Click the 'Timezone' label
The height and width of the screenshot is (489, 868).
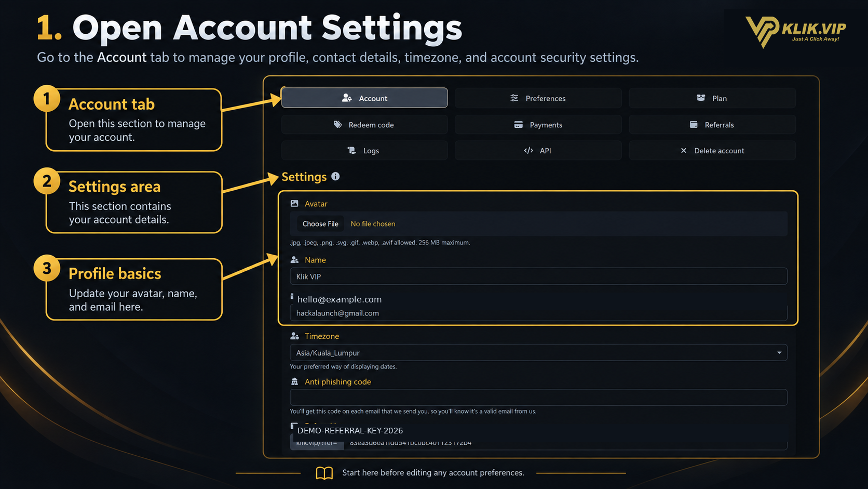[x=322, y=336]
